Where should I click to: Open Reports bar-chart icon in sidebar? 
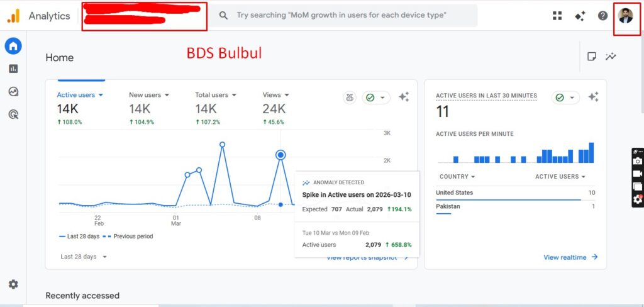[13, 69]
